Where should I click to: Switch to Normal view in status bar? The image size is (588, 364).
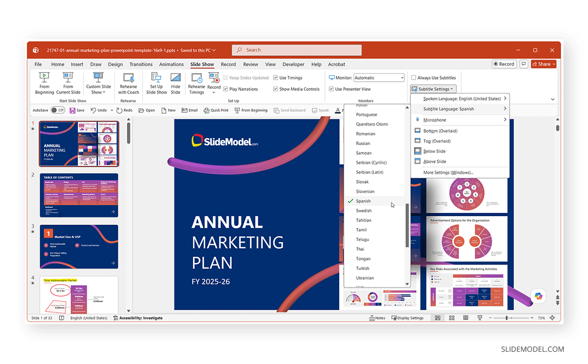438,318
